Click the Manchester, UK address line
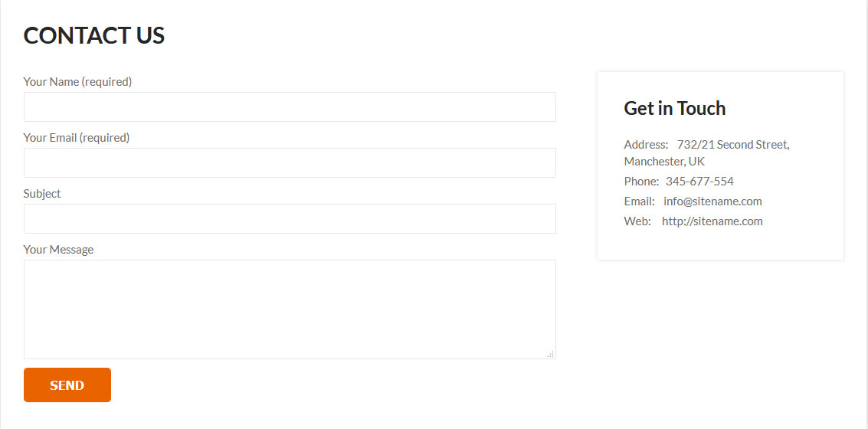The image size is (868, 429). 664,162
